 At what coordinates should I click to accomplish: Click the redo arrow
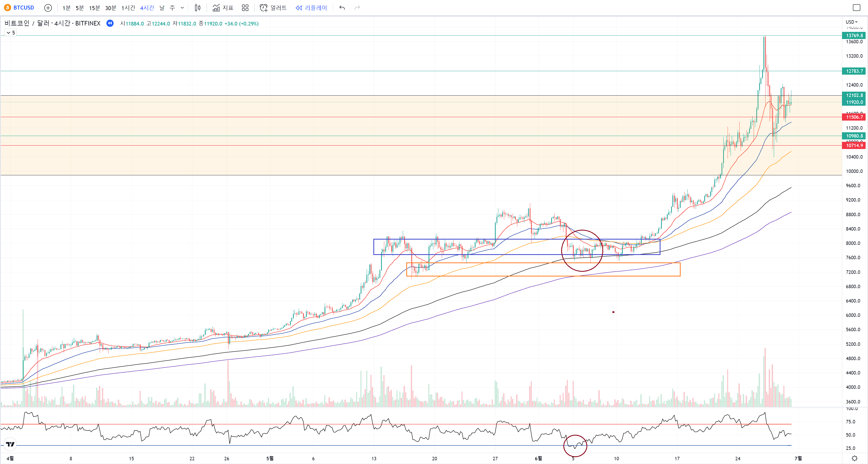coord(357,8)
